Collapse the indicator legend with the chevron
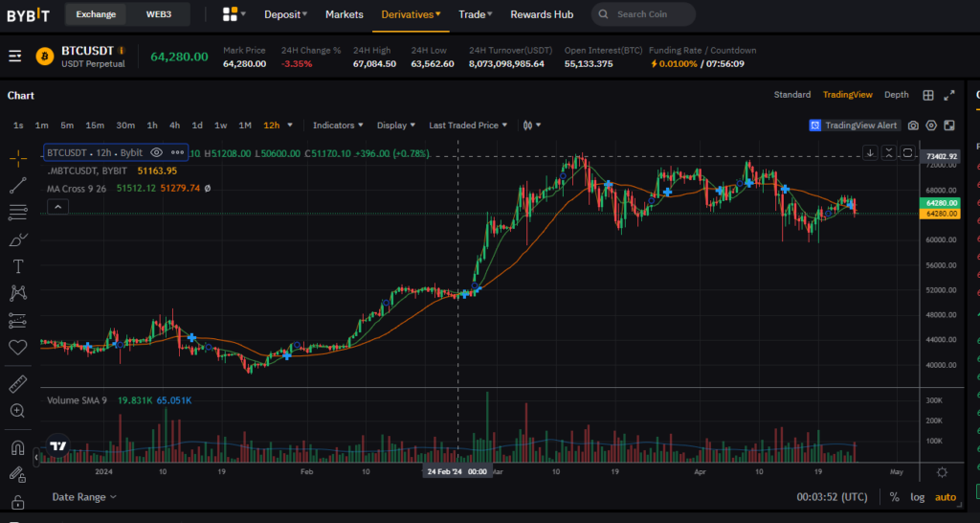The width and height of the screenshot is (980, 523). pyautogui.click(x=57, y=207)
